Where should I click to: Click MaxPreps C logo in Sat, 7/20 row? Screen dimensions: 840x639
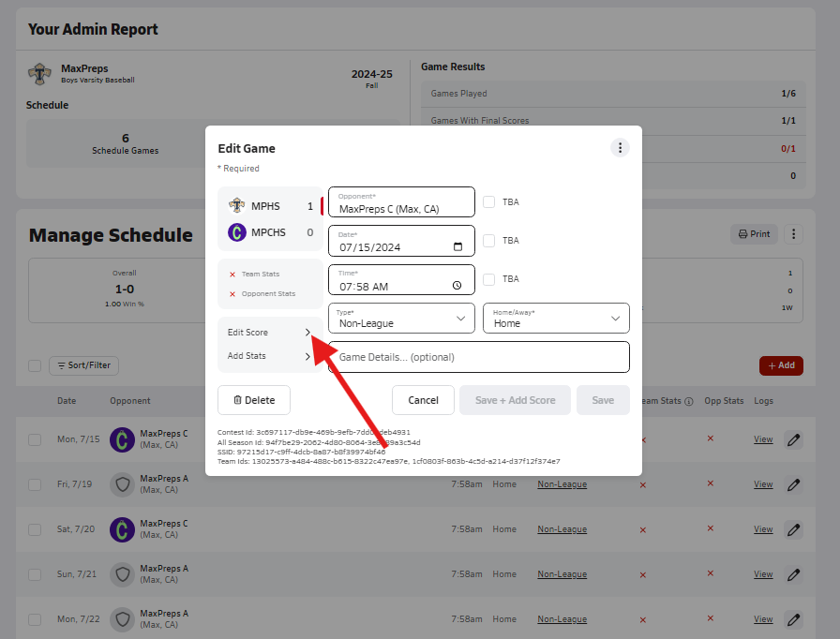click(x=122, y=529)
